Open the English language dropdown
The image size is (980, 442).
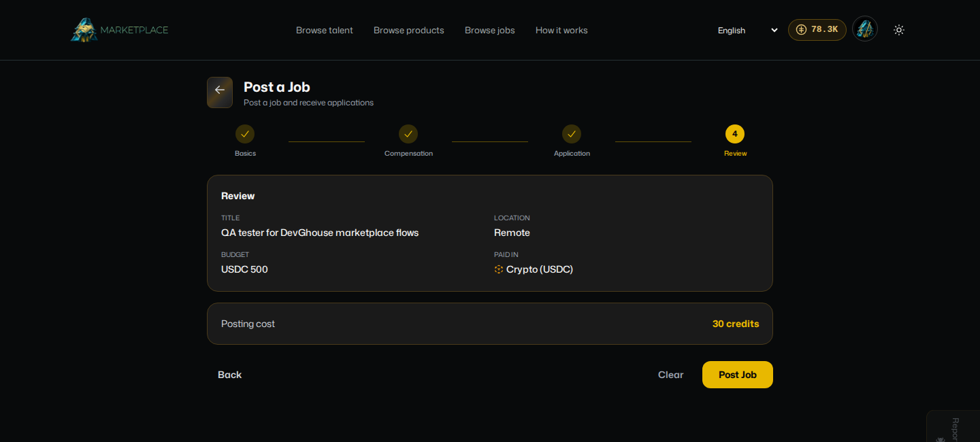(747, 30)
